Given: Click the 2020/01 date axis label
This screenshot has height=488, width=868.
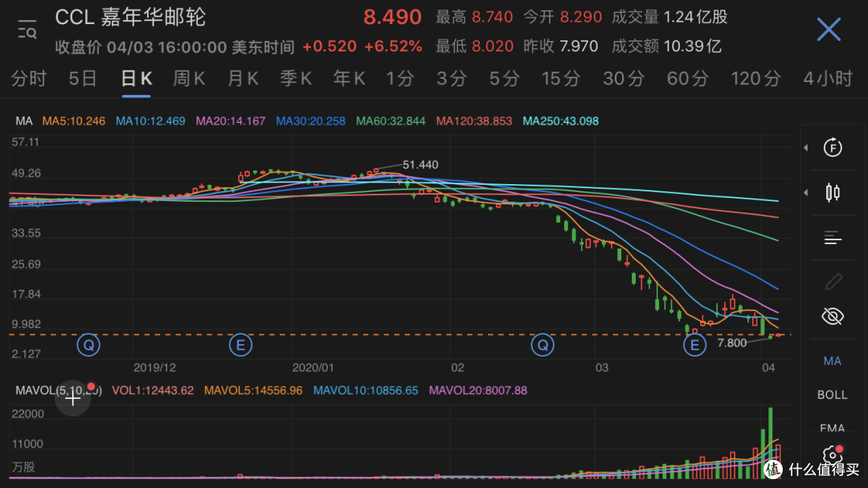Looking at the screenshot, I should click(313, 367).
